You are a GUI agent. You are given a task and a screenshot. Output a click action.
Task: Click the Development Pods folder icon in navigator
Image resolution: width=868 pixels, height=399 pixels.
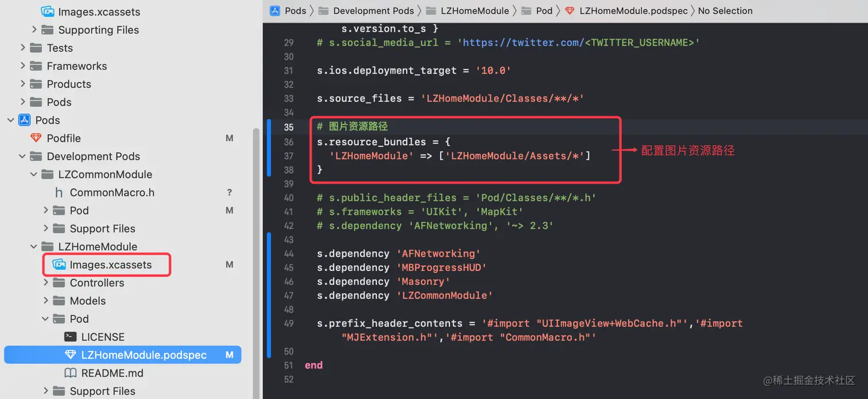click(x=36, y=156)
